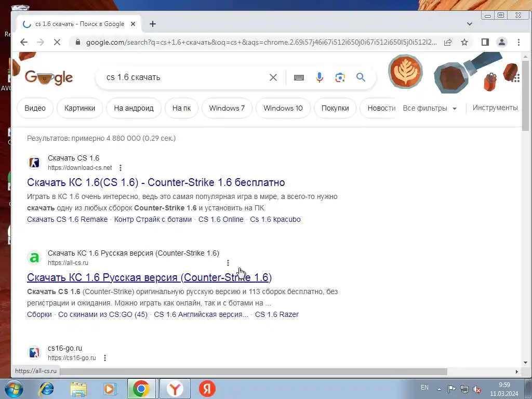Show hidden system tray icons
The height and width of the screenshot is (399, 532).
tap(440, 389)
